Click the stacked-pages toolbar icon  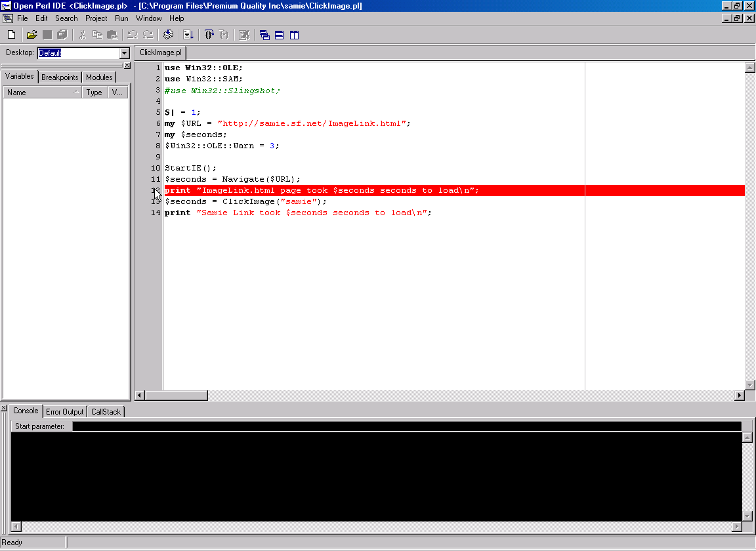168,35
